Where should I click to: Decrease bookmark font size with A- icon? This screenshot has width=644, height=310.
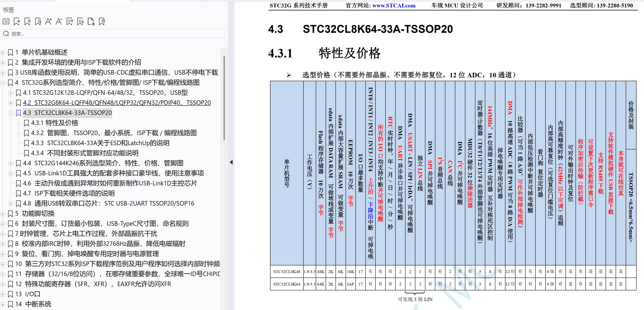[59, 21]
